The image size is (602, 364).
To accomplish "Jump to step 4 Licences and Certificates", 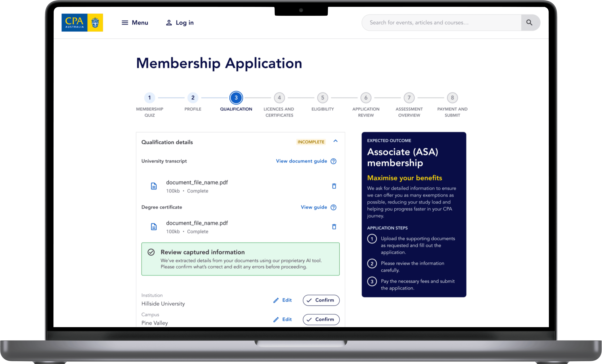I will coord(279,98).
